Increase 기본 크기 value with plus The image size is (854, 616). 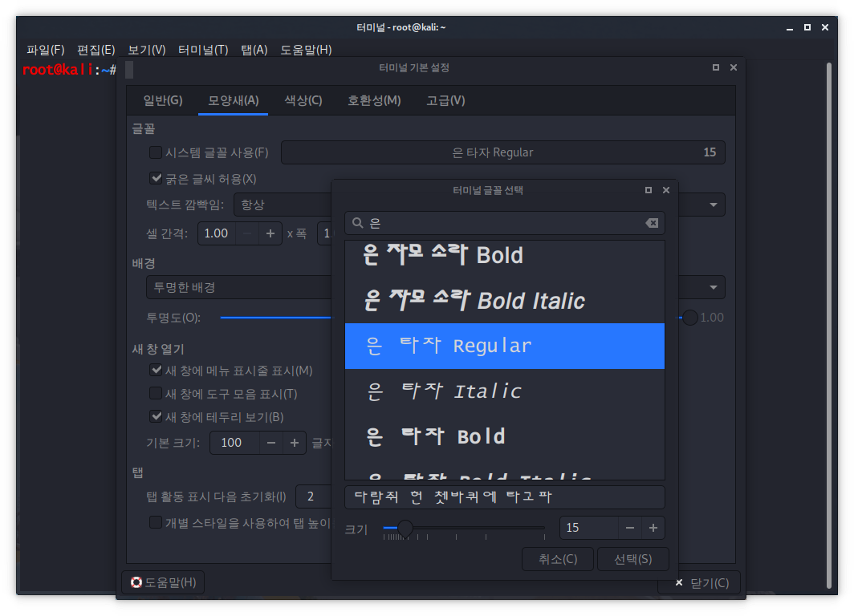294,443
